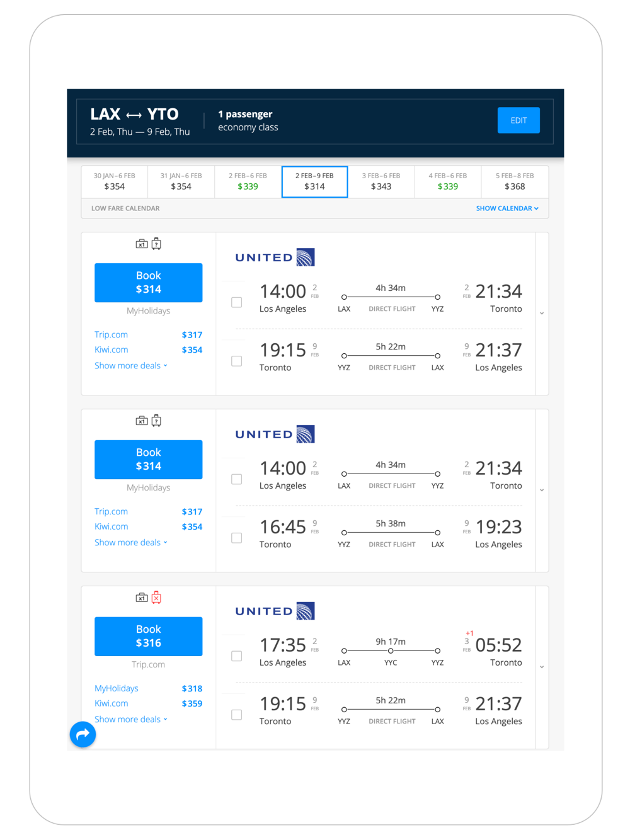Select 2 Feb–6 Feb $339 date tab

(x=248, y=182)
